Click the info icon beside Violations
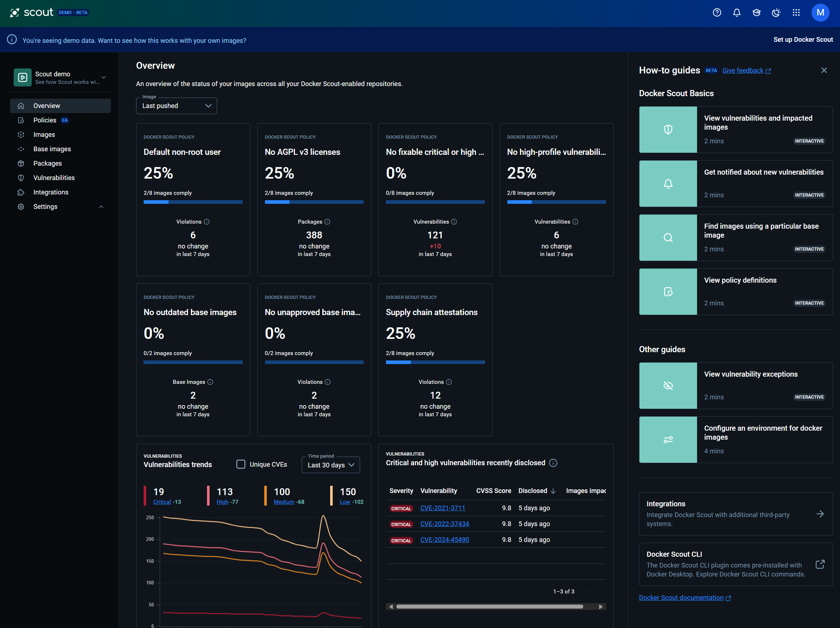The width and height of the screenshot is (840, 628). (x=207, y=222)
